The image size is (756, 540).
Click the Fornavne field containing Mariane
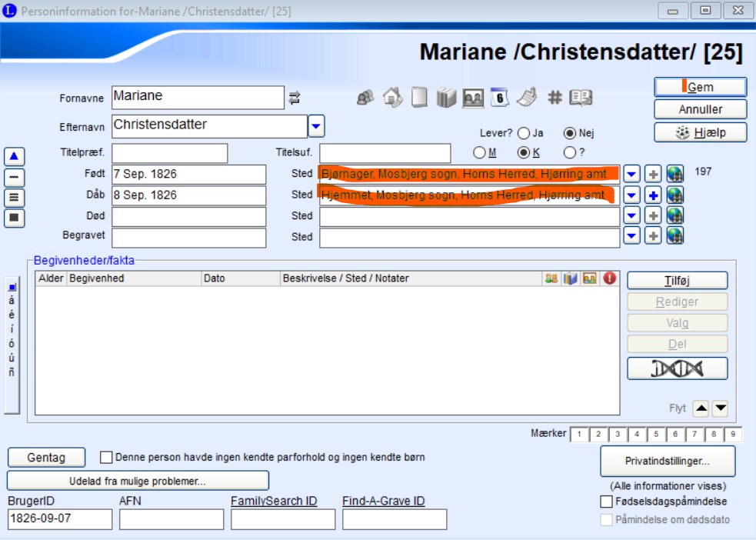198,98
